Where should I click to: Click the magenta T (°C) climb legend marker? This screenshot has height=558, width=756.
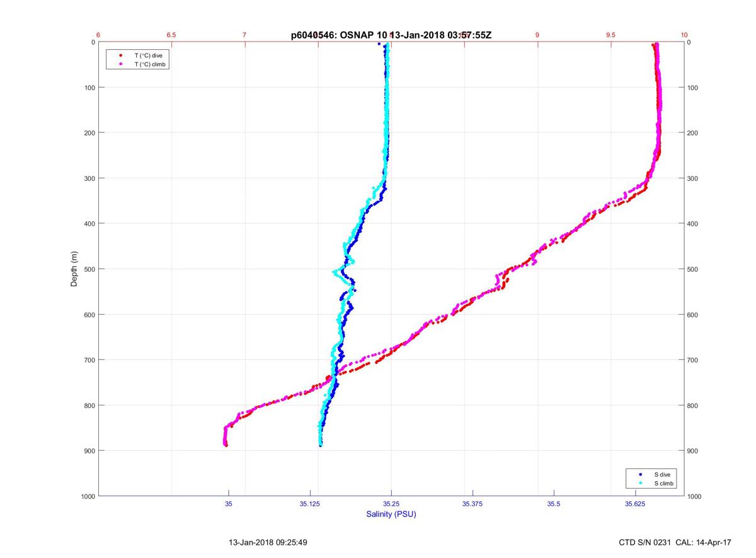(x=120, y=64)
